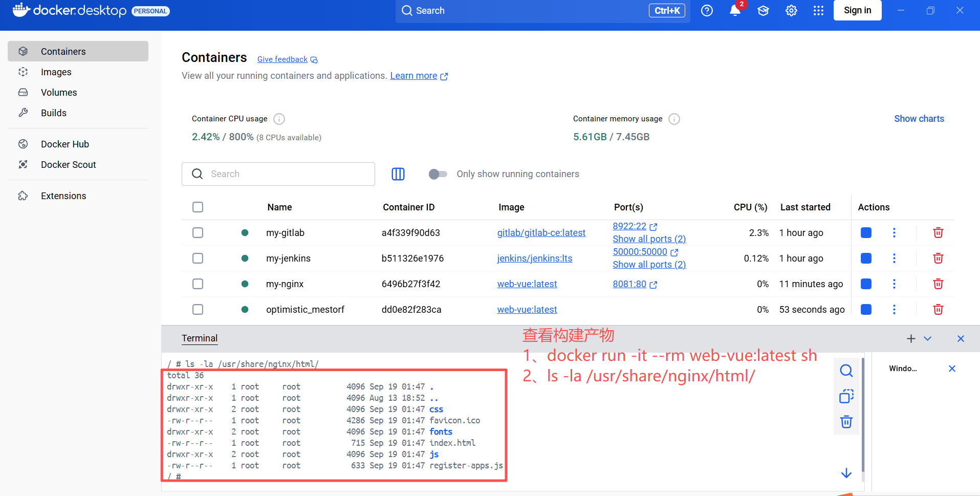Click the Ctrl+K shortcut badge
This screenshot has width=980, height=496.
(667, 10)
